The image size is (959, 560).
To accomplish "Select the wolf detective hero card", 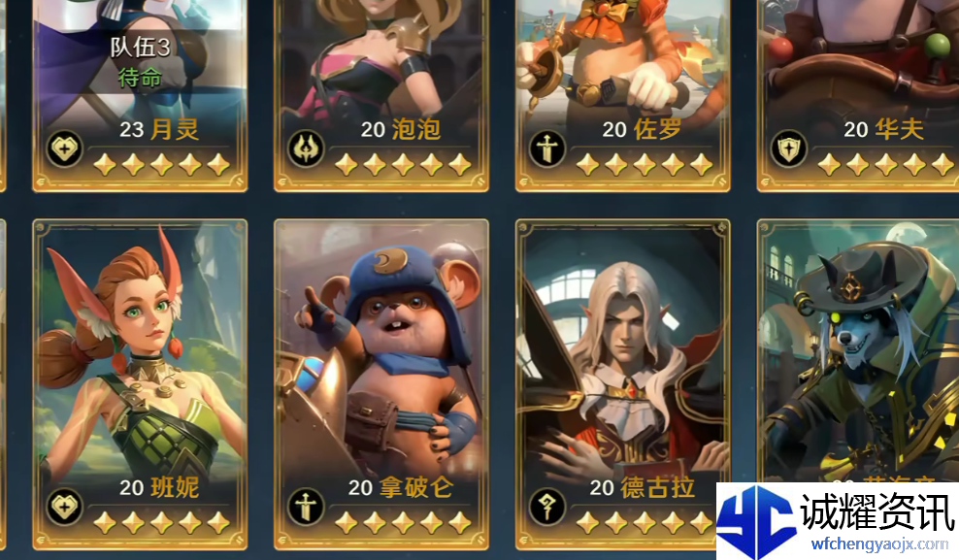I will coord(858,351).
